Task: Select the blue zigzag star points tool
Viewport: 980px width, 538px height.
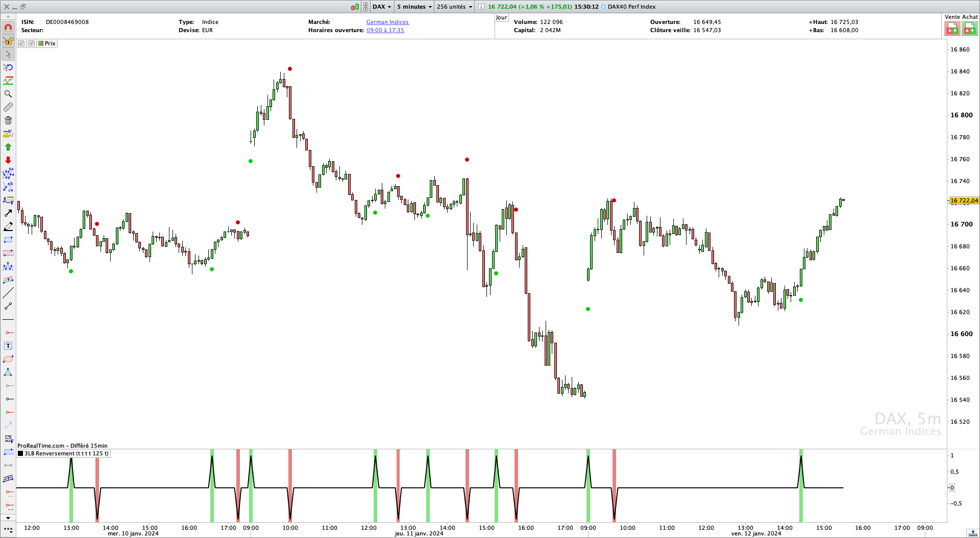Action: click(x=8, y=266)
